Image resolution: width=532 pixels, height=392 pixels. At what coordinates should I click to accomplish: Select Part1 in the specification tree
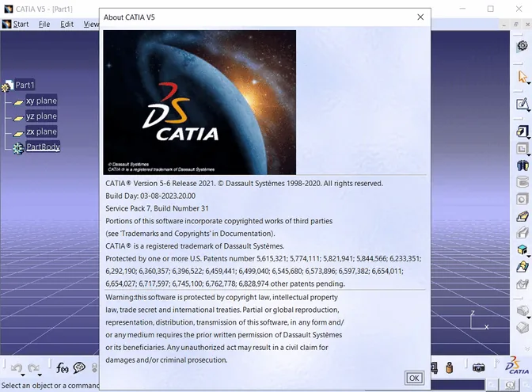point(25,85)
